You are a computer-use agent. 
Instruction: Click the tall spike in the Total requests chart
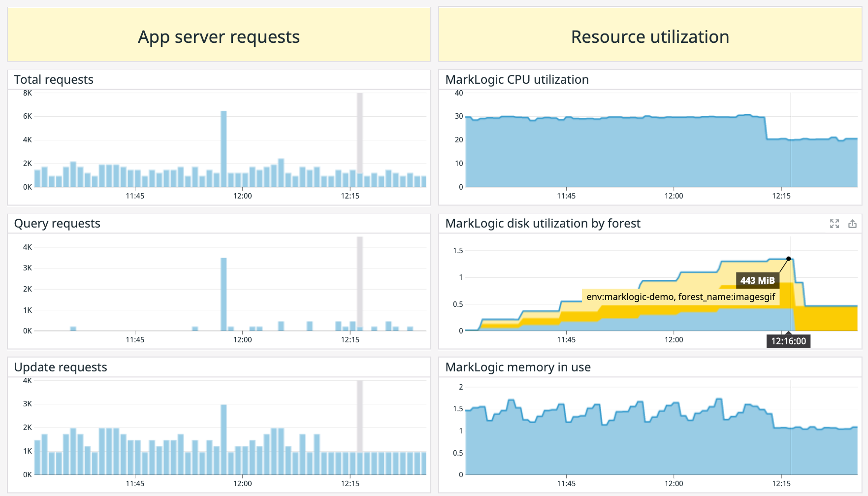click(224, 143)
